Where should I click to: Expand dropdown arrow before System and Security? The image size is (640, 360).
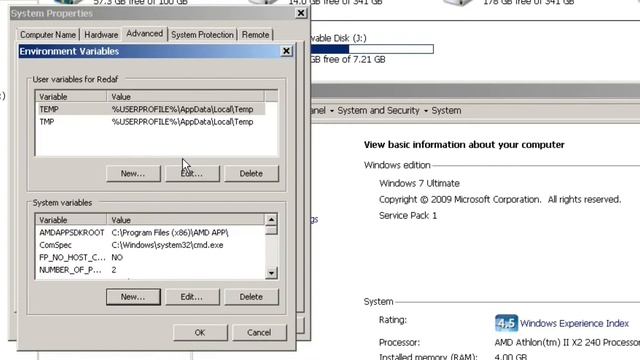tap(331, 111)
